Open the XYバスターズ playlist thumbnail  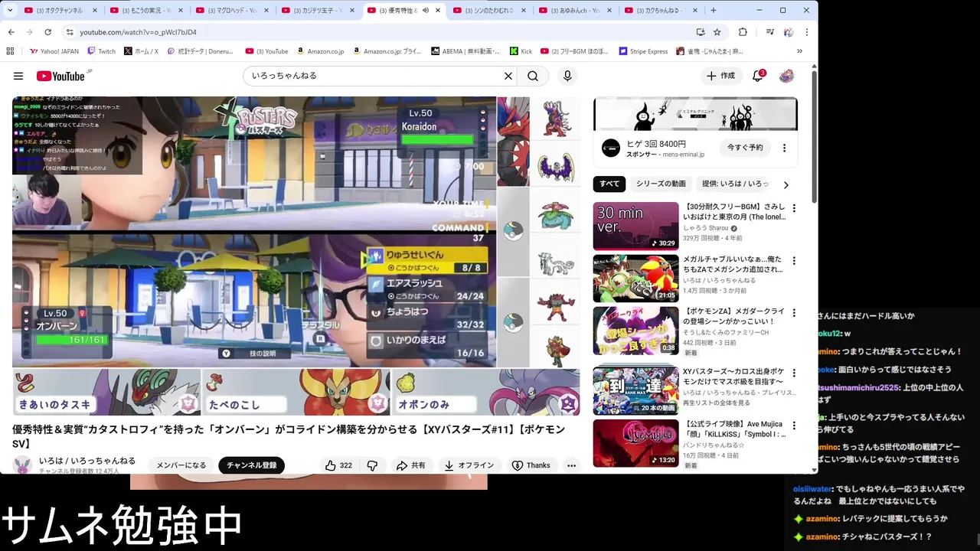point(635,390)
